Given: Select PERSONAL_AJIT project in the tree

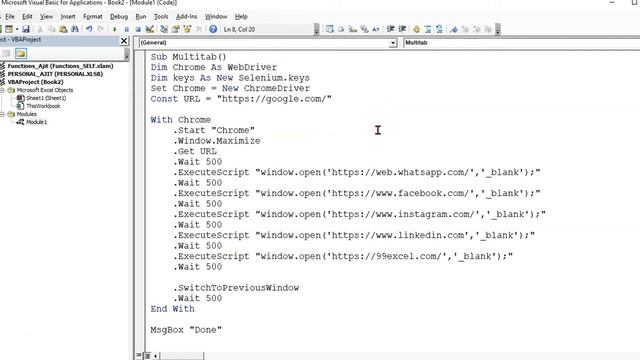Looking at the screenshot, I should tap(55, 74).
